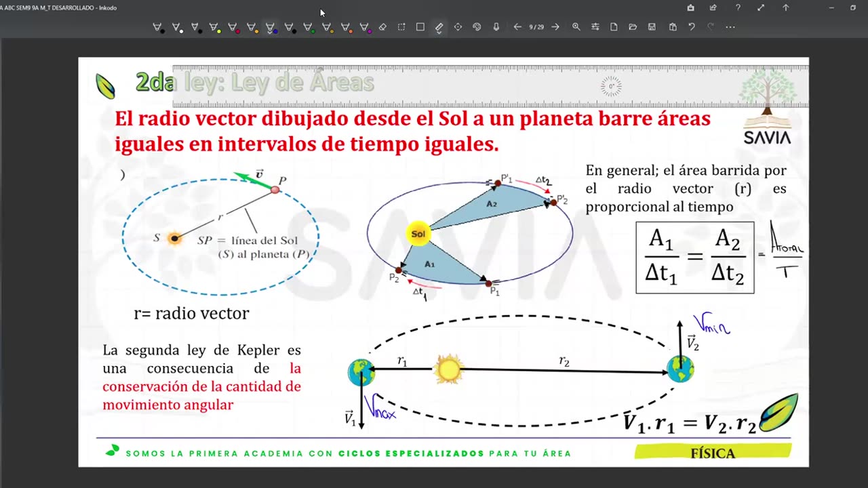Open the color palette icon

[x=477, y=27]
